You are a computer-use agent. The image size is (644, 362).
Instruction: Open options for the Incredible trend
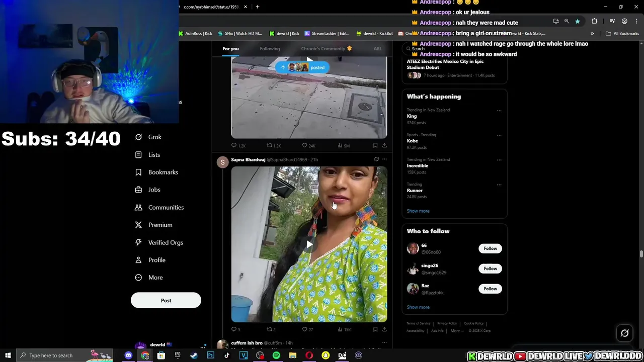pos(499,160)
